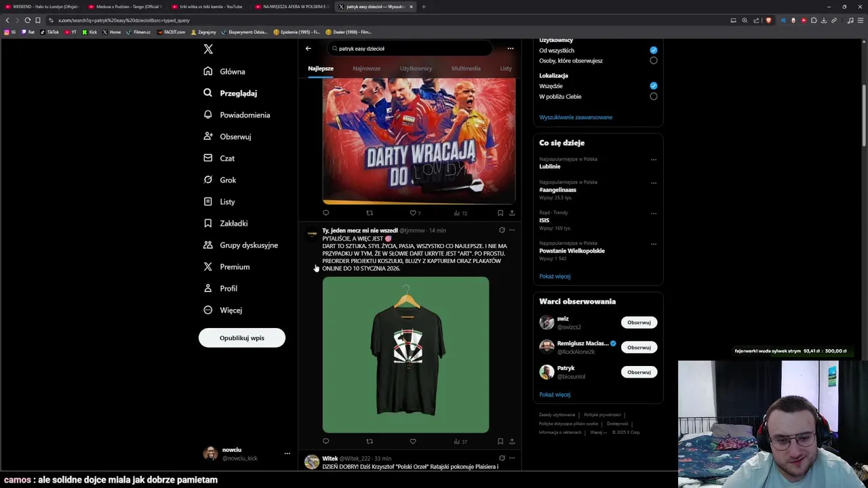Switch to Najnowsze tab
The height and width of the screenshot is (488, 868).
[366, 68]
